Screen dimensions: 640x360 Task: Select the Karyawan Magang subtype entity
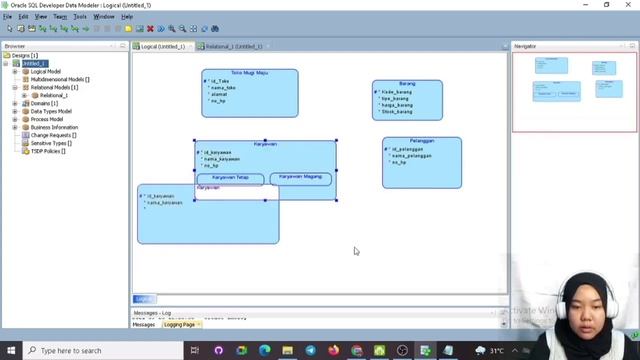point(301,179)
